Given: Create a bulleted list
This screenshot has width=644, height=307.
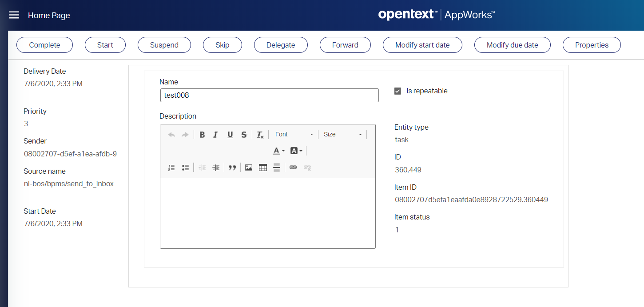Looking at the screenshot, I should [x=185, y=167].
